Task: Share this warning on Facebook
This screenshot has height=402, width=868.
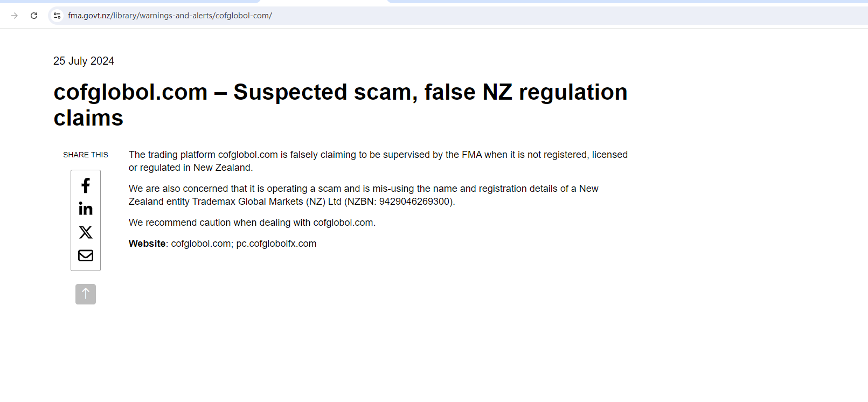Action: click(x=86, y=186)
